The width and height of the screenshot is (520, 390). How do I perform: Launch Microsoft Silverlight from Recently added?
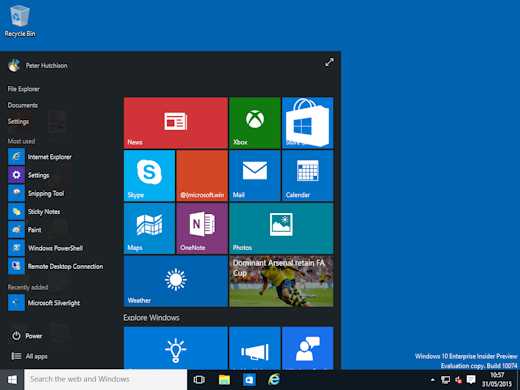click(x=44, y=303)
